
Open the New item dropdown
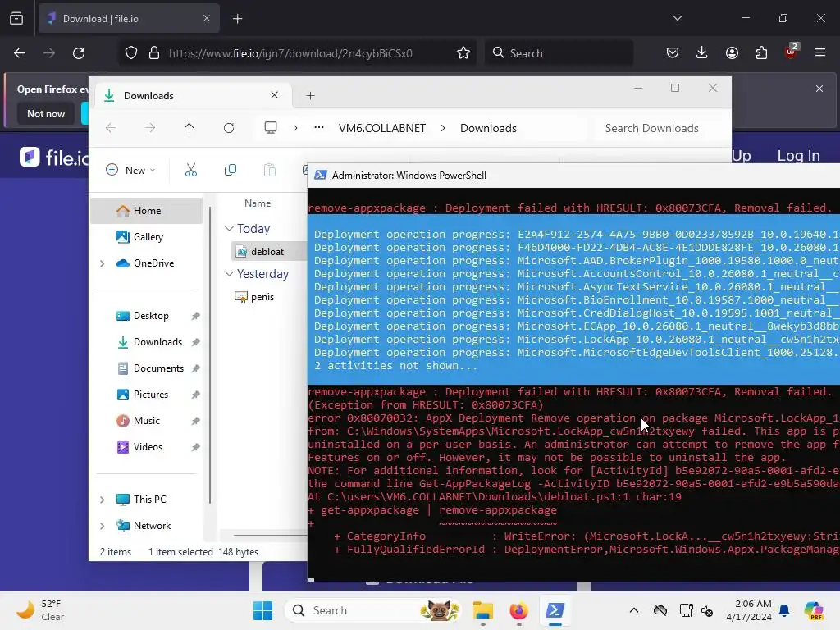click(130, 170)
